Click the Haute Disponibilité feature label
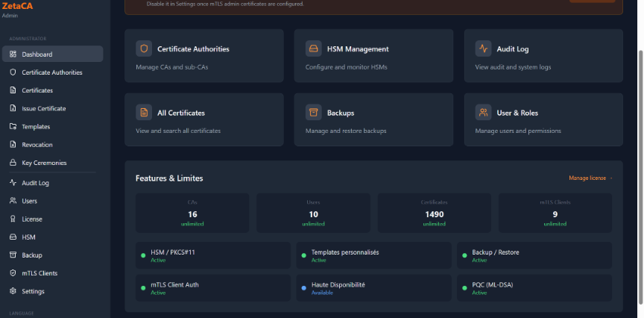Screen dimensions: 644x318 (338, 284)
